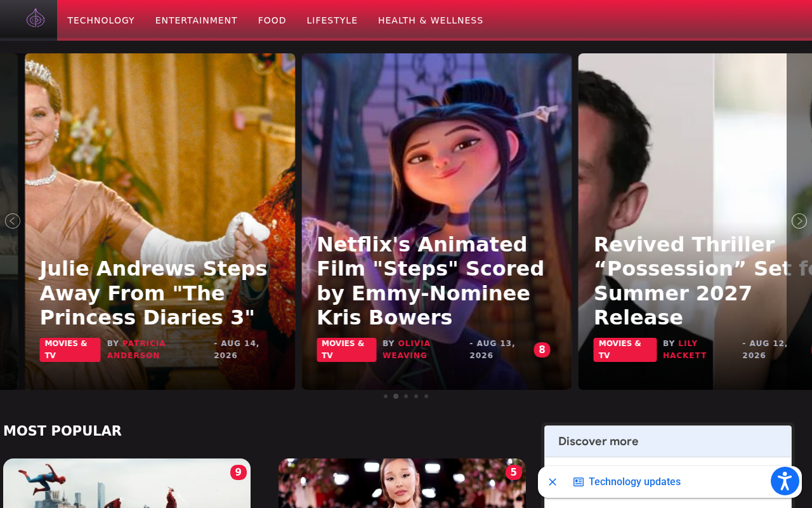The image size is (812, 508).
Task: Click the site logo icon
Action: [x=36, y=18]
